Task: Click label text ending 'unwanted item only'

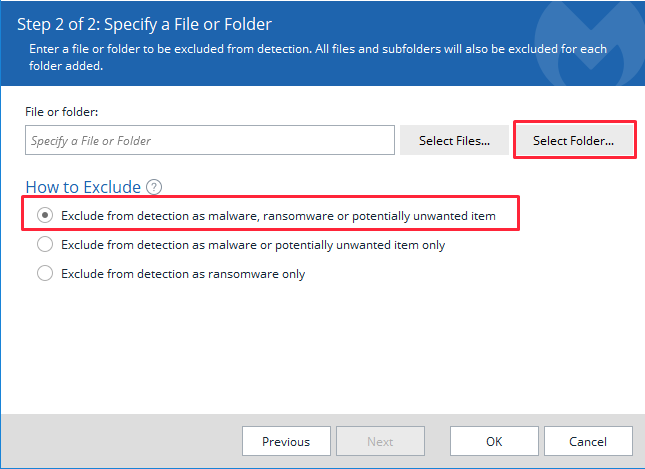Action: 253,245
